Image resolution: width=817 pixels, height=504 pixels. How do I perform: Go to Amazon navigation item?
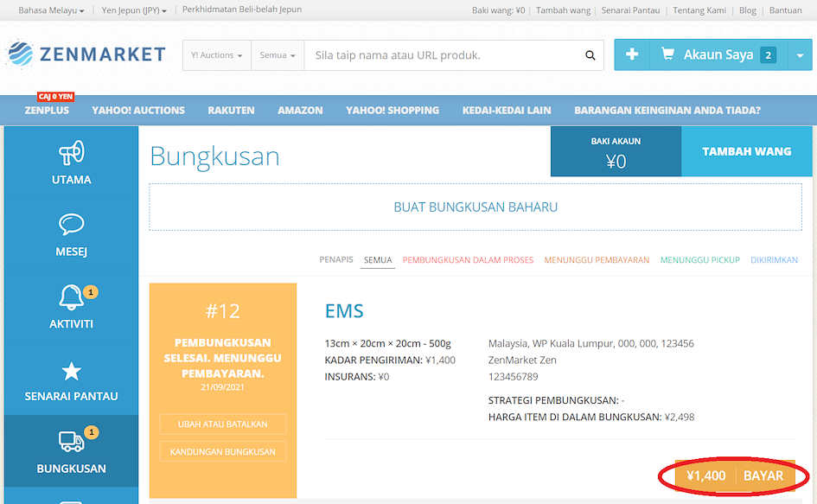pos(300,111)
